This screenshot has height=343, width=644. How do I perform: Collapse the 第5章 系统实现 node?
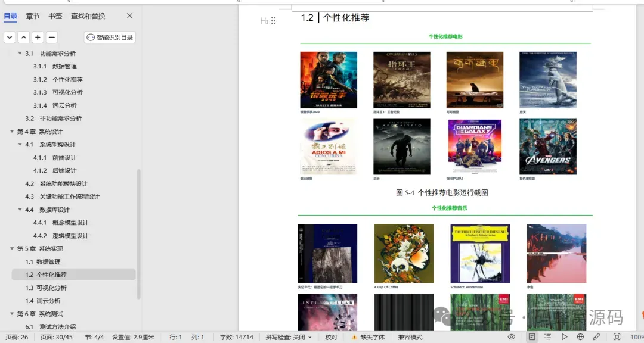tap(12, 249)
